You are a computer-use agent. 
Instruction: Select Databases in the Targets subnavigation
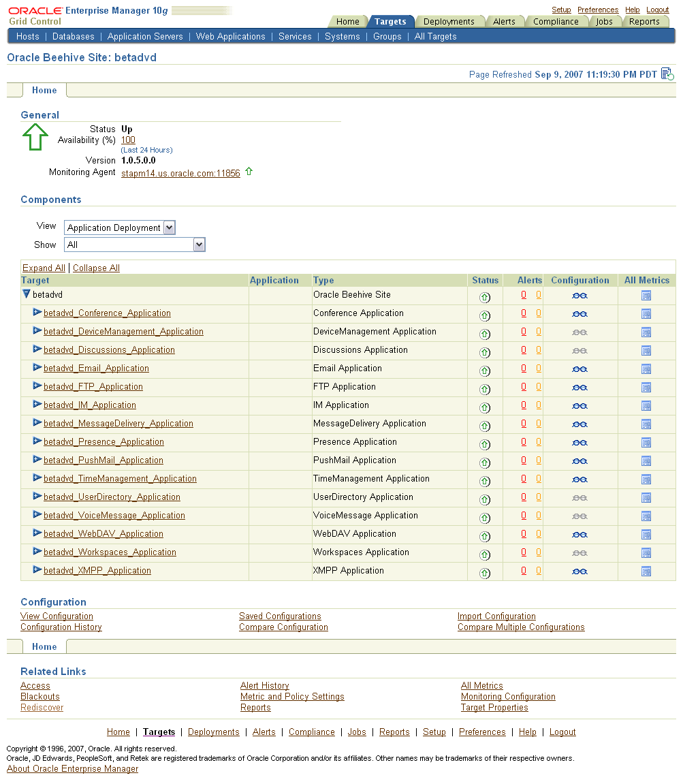click(x=73, y=37)
